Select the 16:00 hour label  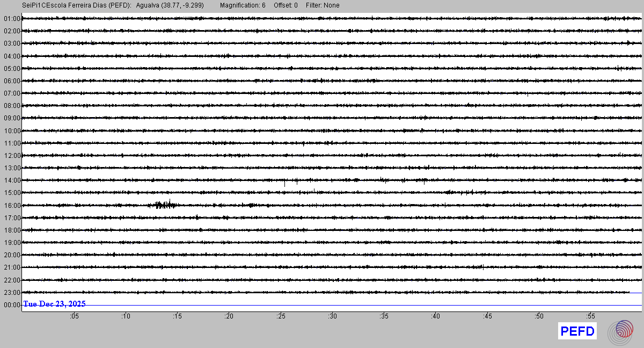(x=11, y=206)
